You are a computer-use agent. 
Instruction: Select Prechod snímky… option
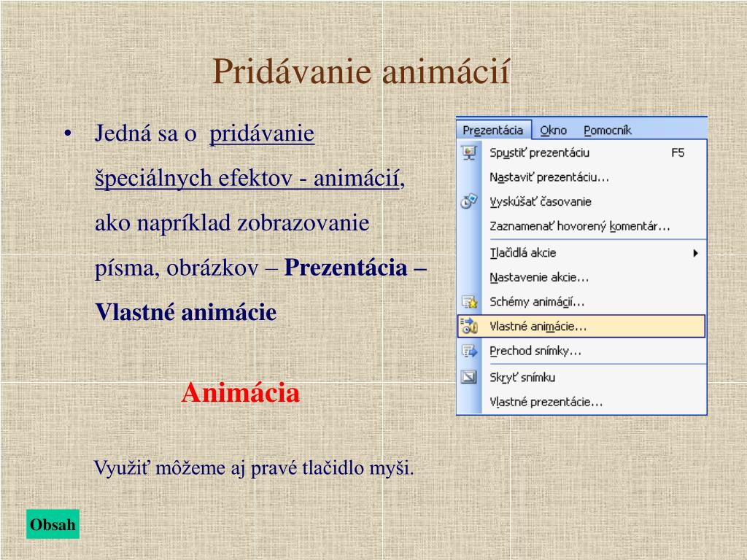[581, 351]
